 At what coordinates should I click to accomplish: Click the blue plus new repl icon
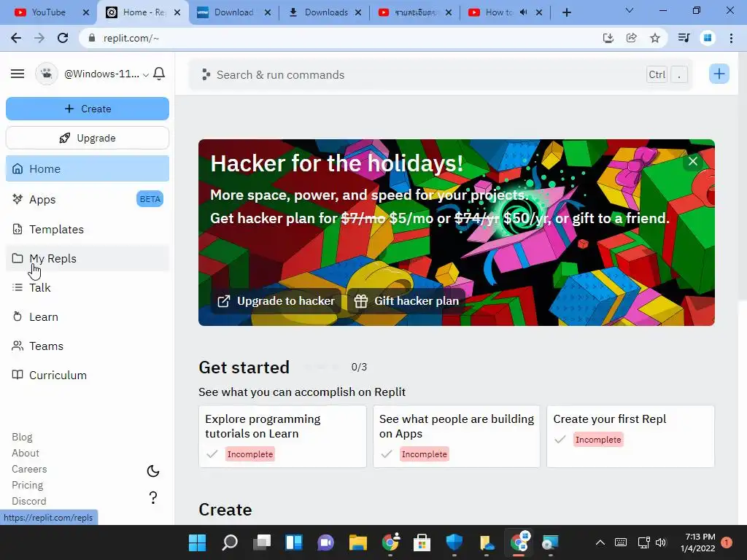pos(719,74)
